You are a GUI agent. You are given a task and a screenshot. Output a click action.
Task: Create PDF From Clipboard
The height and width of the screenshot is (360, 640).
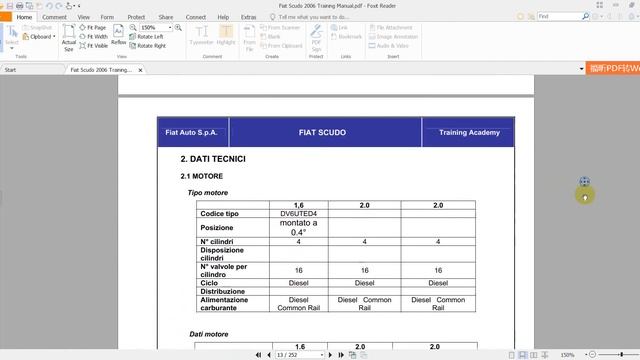[281, 46]
